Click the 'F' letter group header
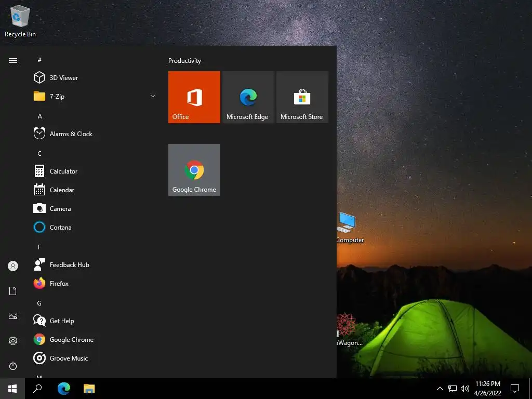 (x=39, y=247)
